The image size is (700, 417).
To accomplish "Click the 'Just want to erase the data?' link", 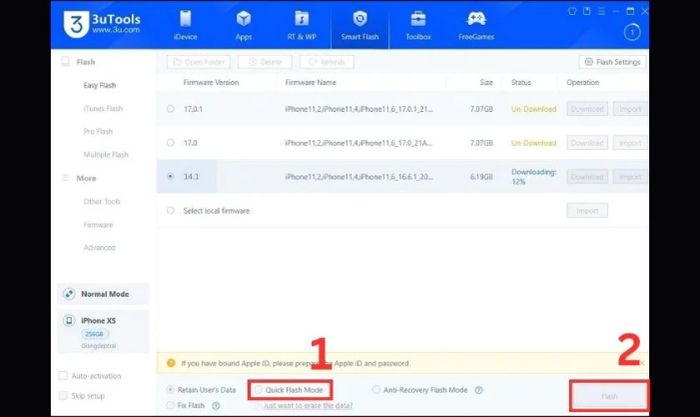I will coord(308,405).
